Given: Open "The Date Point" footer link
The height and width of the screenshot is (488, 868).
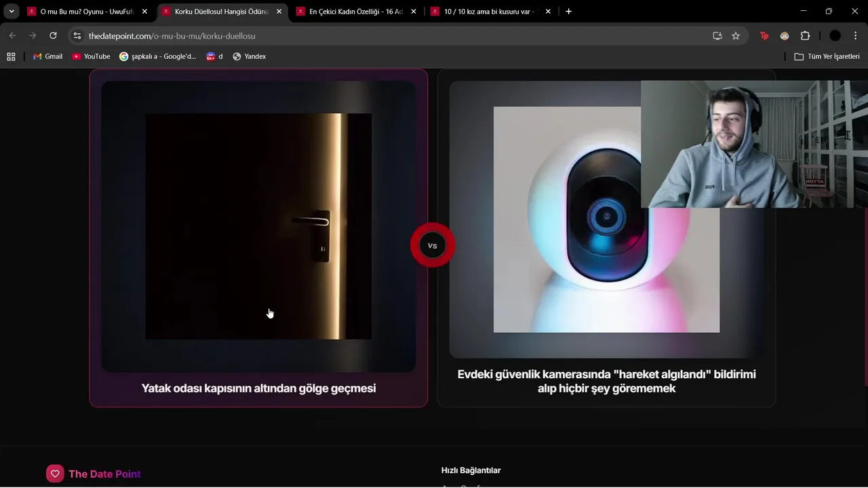Looking at the screenshot, I should pyautogui.click(x=104, y=474).
